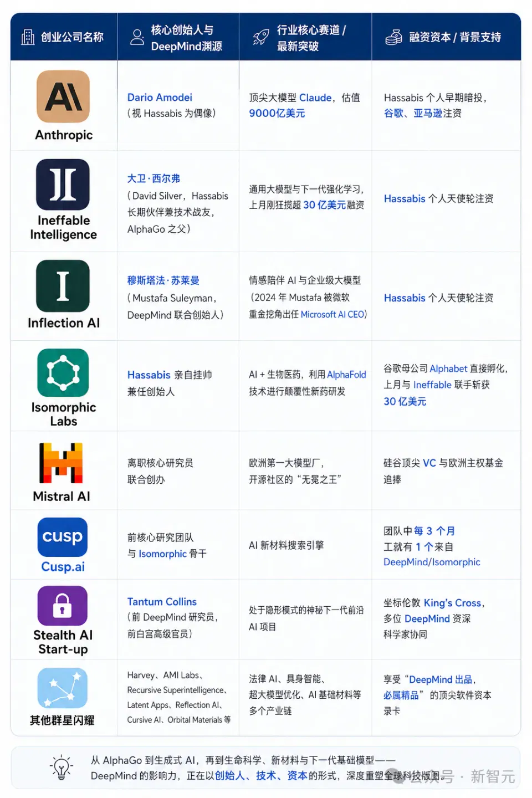Click the constellation stars icon
The width and height of the screenshot is (532, 798).
click(x=63, y=688)
